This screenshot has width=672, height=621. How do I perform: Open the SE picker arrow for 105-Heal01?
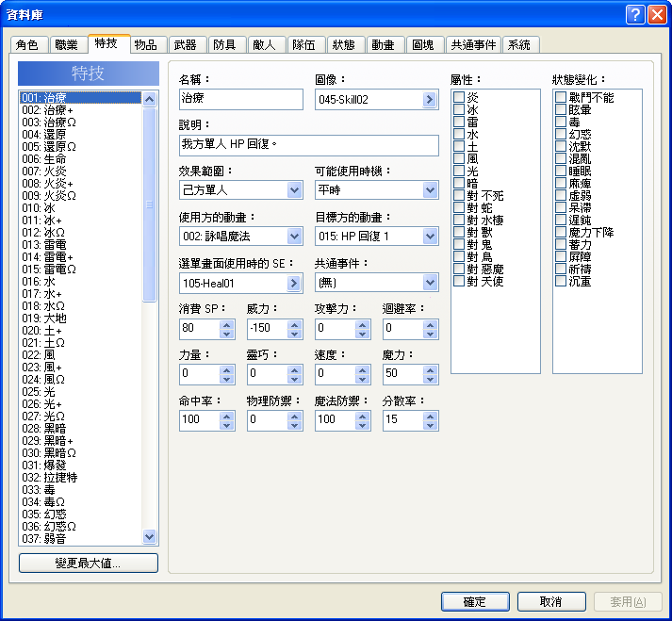[293, 283]
